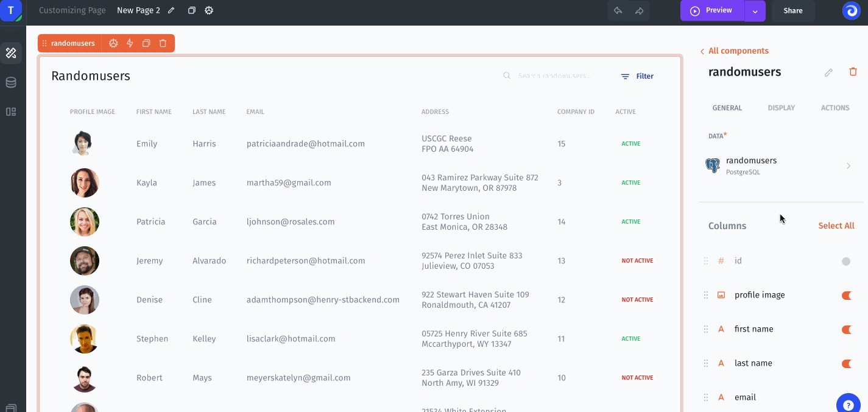Click the undo arrow
Viewport: 868px width, 412px height.
click(x=618, y=10)
